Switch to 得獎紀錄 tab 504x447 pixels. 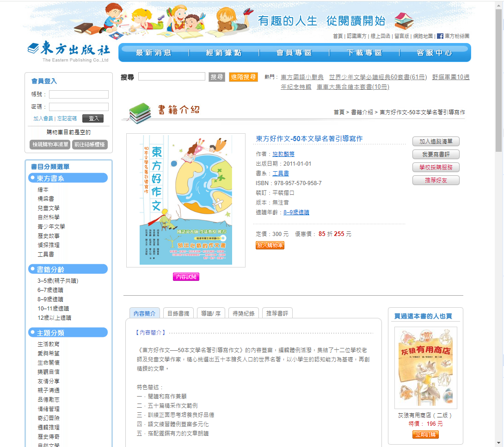pos(244,313)
